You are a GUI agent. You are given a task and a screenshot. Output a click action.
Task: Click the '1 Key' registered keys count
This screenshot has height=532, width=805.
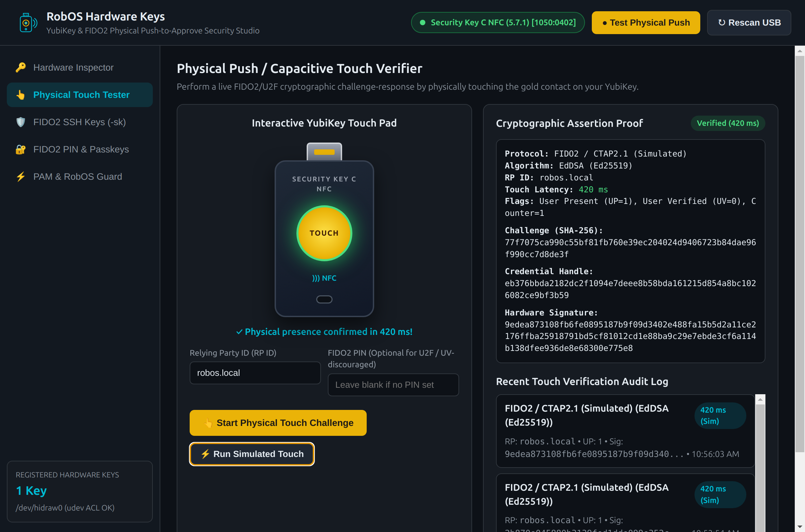click(31, 491)
